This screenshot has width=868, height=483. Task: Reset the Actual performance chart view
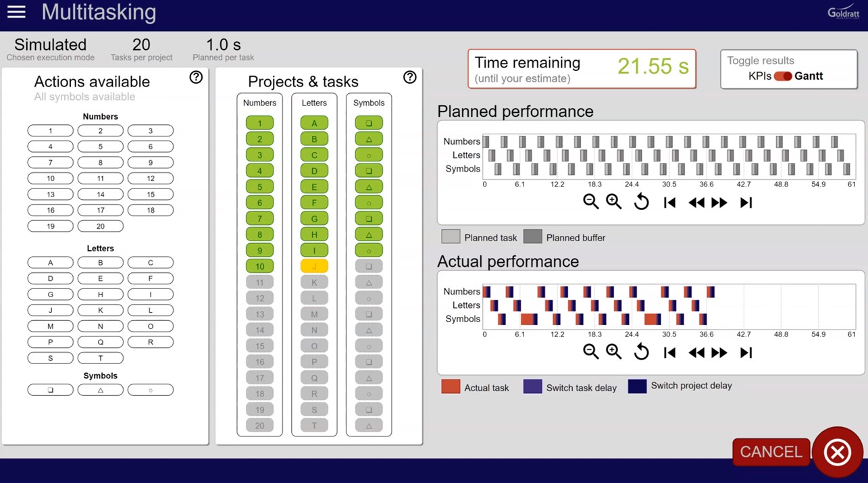[641, 352]
